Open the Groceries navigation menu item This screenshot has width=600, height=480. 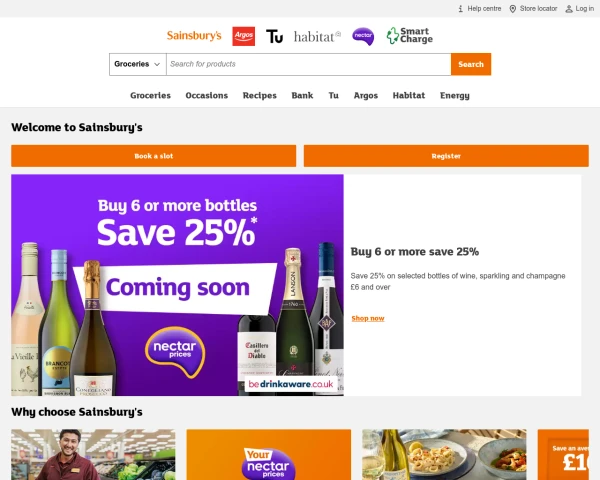(150, 95)
